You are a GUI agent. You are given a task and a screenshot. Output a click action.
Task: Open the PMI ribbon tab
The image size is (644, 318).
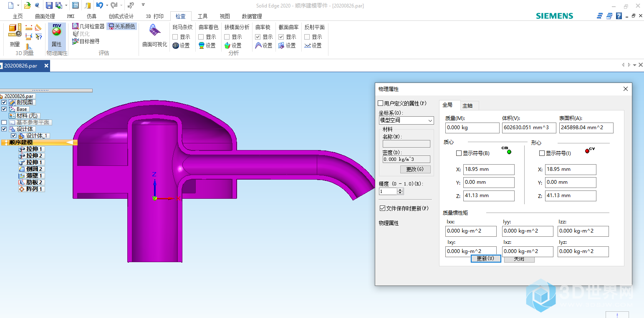pos(71,16)
